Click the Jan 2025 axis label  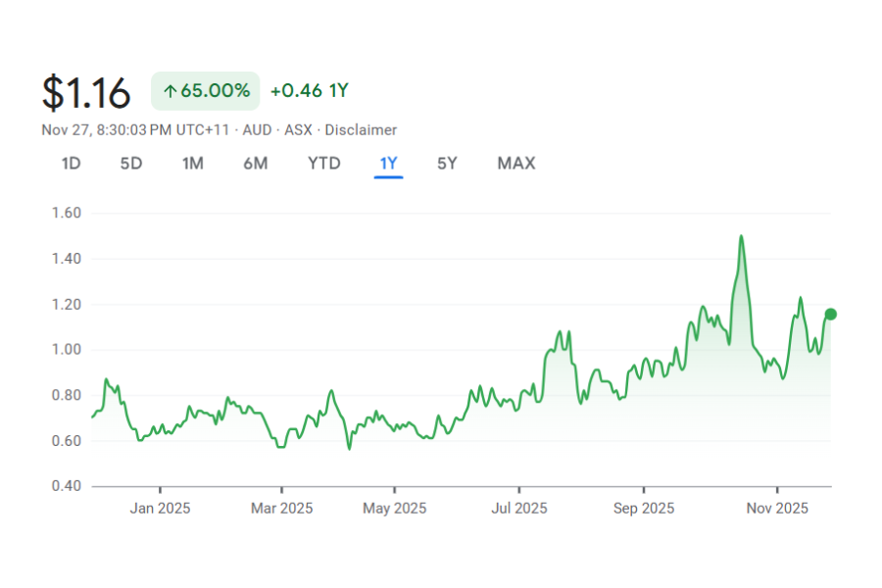point(160,509)
